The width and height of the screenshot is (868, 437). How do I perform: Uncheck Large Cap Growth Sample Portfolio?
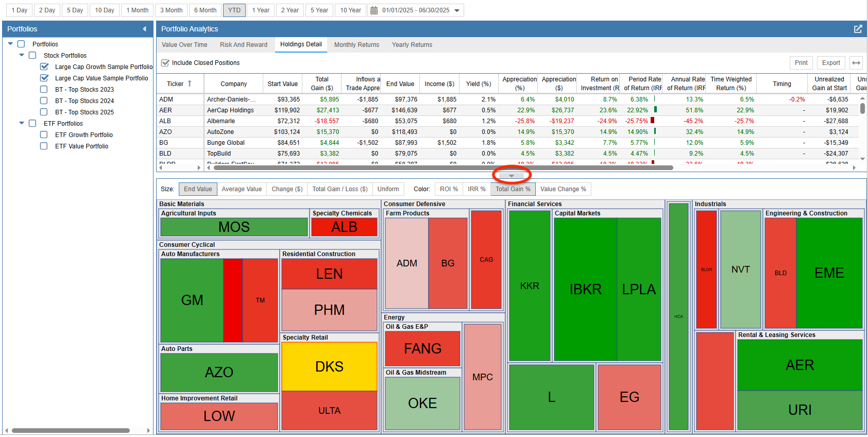click(44, 67)
